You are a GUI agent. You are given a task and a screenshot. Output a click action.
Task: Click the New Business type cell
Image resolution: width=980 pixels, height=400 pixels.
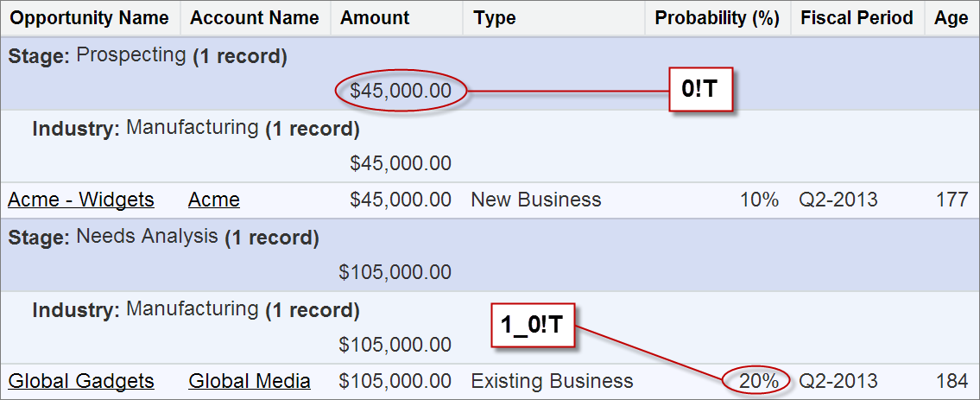click(x=536, y=200)
